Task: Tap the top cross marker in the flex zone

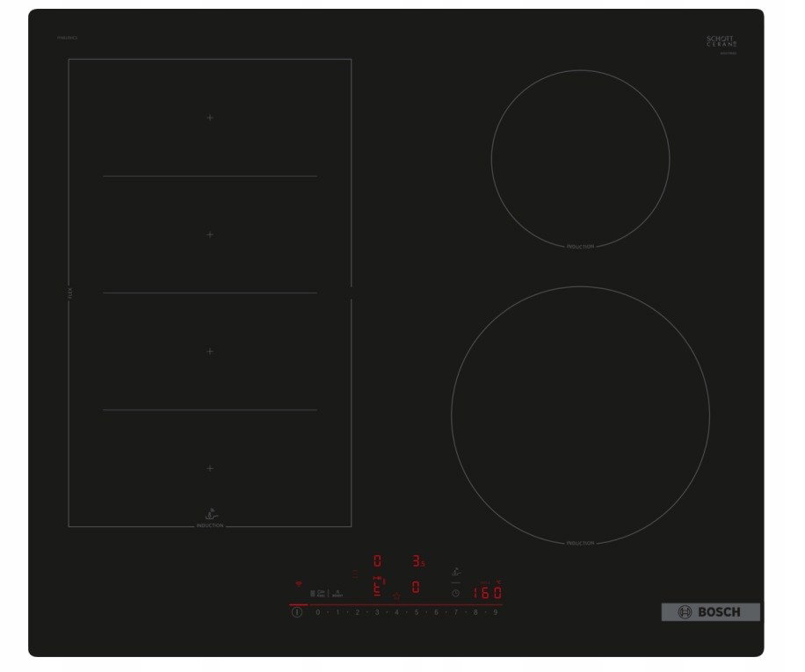Action: 210,118
